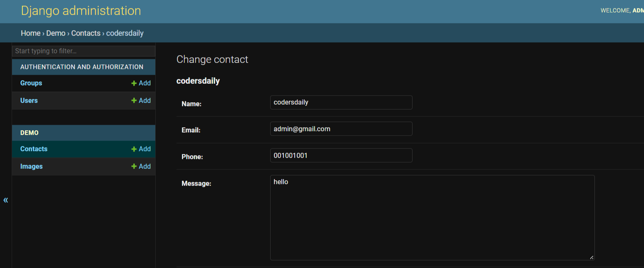Image resolution: width=644 pixels, height=268 pixels.
Task: Go to Home in the breadcrumb
Action: click(x=30, y=33)
